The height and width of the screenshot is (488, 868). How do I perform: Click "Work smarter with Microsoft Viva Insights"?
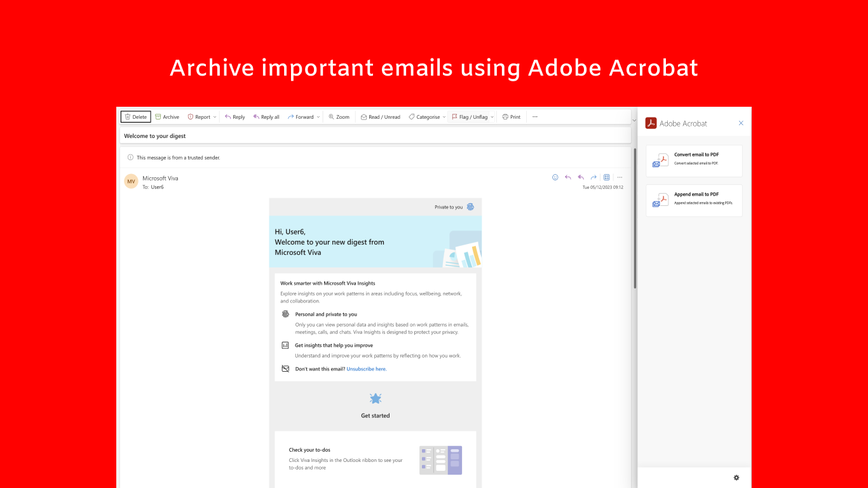[328, 283]
